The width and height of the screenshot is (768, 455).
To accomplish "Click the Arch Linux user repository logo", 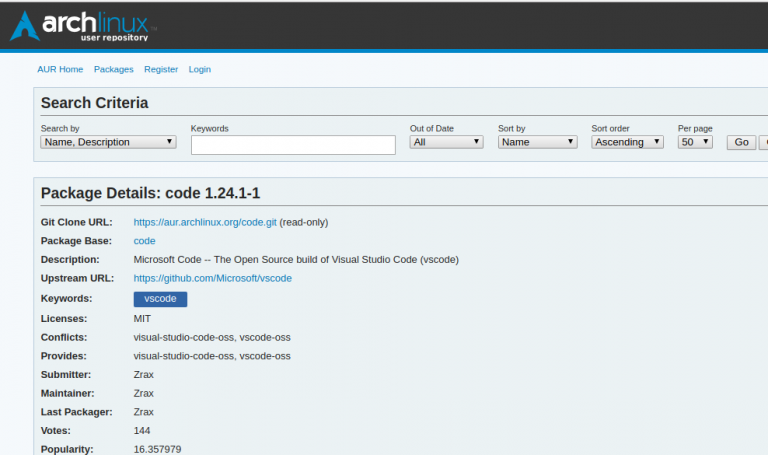I will (83, 26).
